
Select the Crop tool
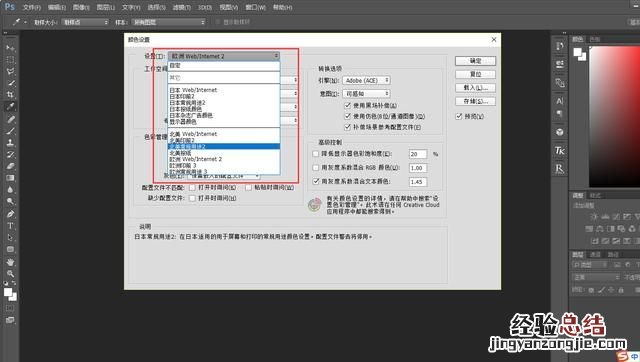[x=10, y=95]
